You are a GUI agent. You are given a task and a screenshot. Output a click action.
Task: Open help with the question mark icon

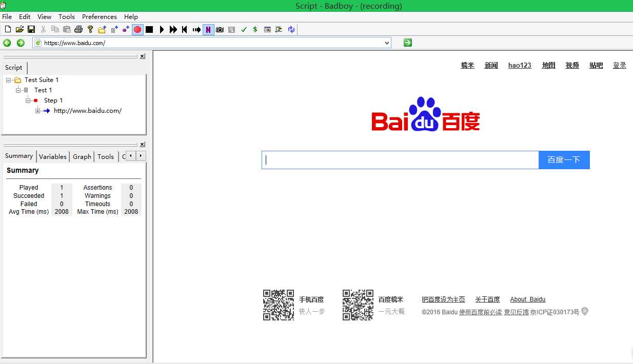[x=90, y=30]
